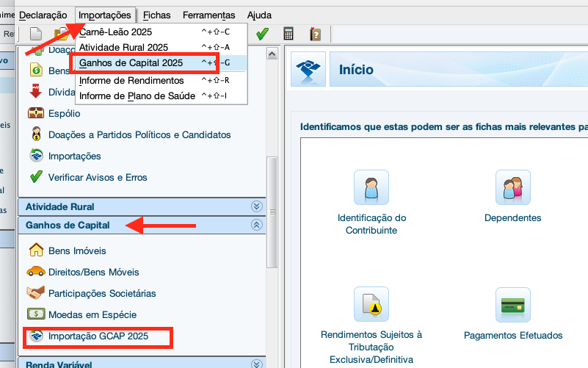Open the calculator from the toolbar

click(x=288, y=34)
